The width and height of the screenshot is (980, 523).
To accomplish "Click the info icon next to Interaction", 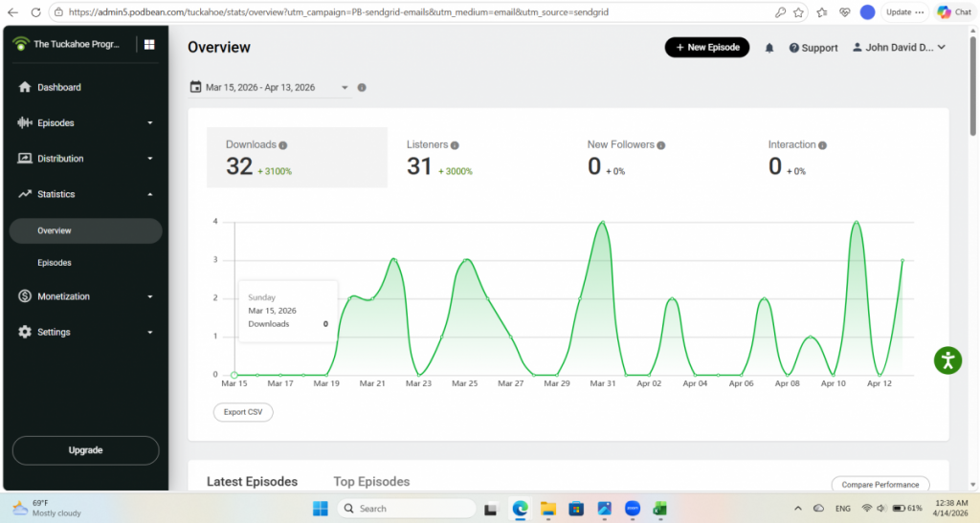I will coord(823,145).
